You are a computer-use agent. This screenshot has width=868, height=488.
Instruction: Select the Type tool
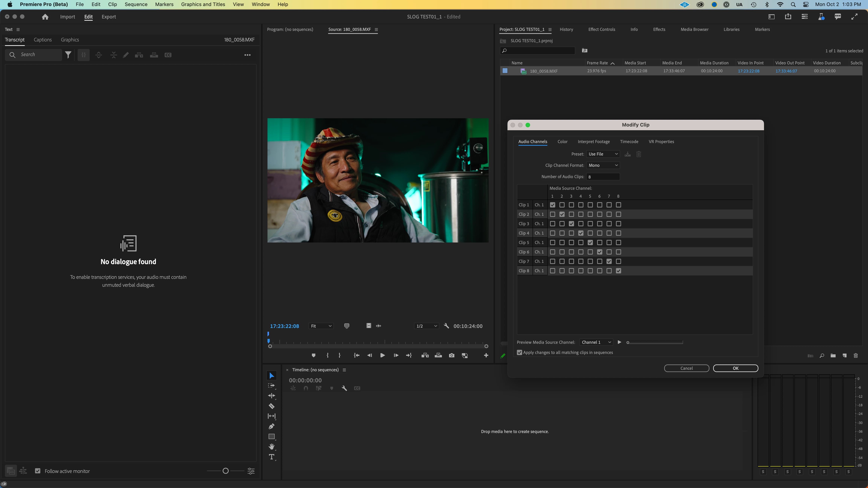271,457
